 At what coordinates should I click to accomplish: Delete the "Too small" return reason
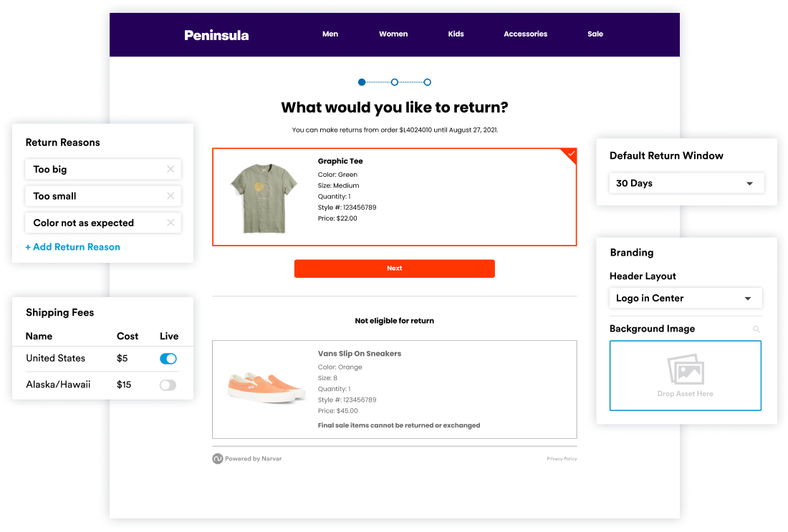pyautogui.click(x=170, y=196)
